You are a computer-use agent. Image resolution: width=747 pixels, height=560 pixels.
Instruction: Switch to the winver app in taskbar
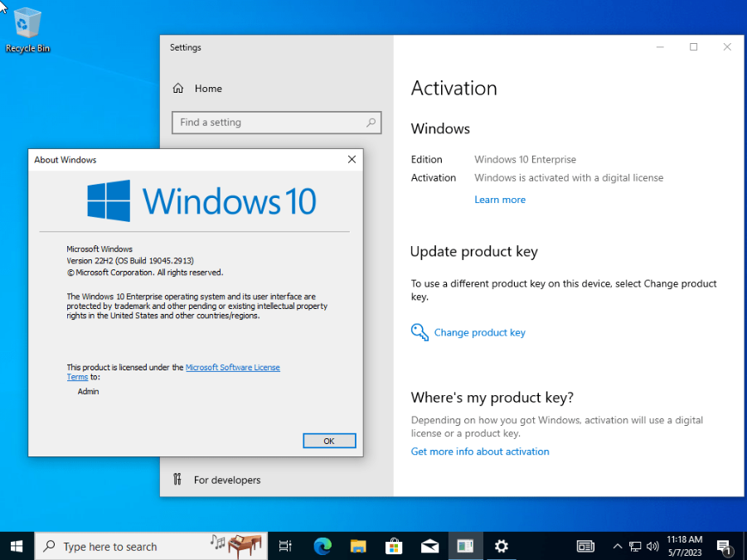(x=465, y=546)
